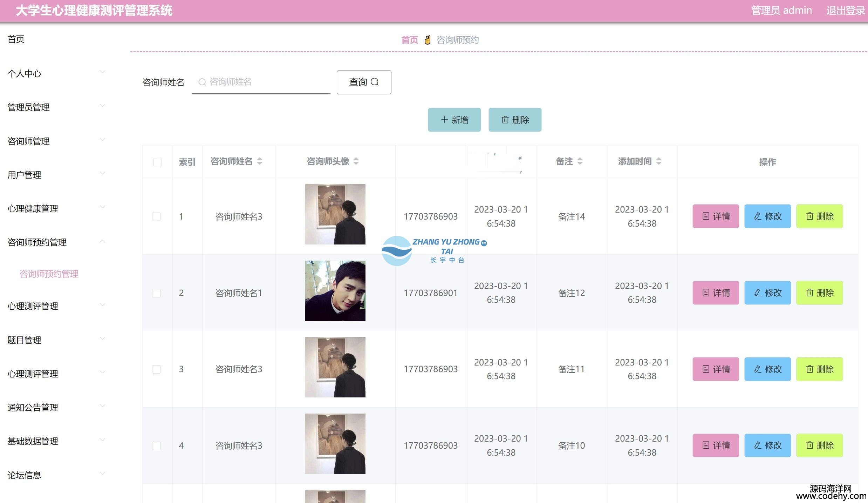Click the 新增 button

[x=454, y=120]
